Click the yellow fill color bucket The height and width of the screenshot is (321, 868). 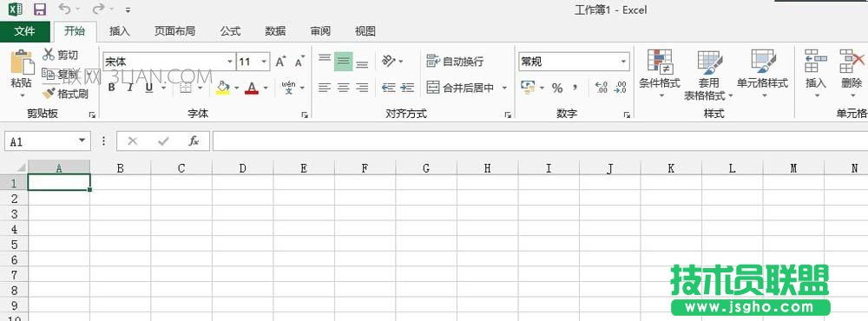click(x=222, y=88)
